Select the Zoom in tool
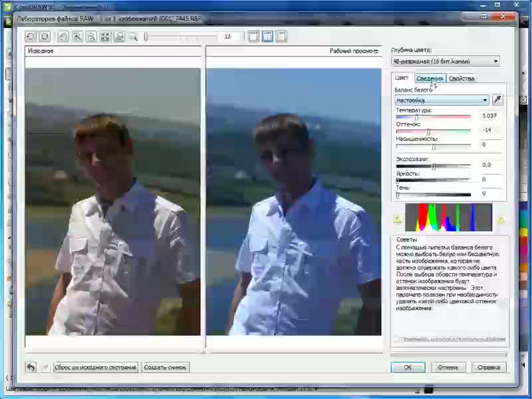 tap(77, 37)
